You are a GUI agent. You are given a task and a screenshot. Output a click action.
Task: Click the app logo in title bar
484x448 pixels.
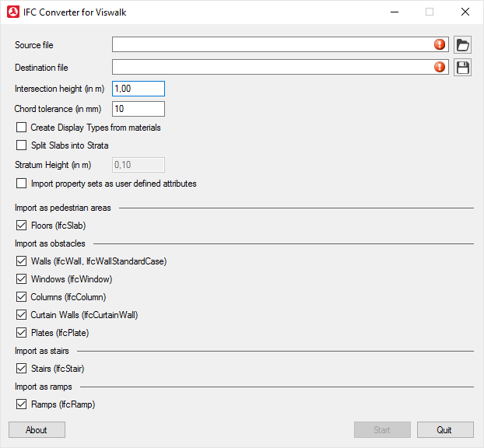tap(12, 12)
